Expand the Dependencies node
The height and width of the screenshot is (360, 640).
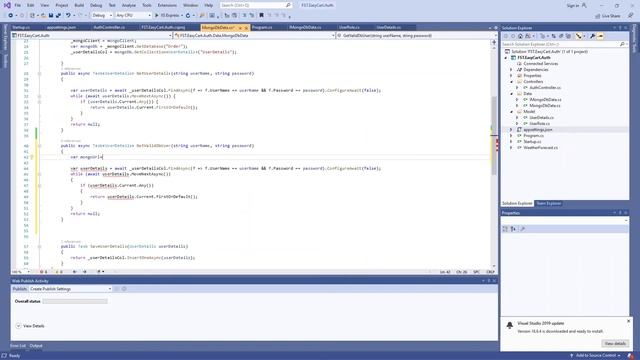click(511, 70)
